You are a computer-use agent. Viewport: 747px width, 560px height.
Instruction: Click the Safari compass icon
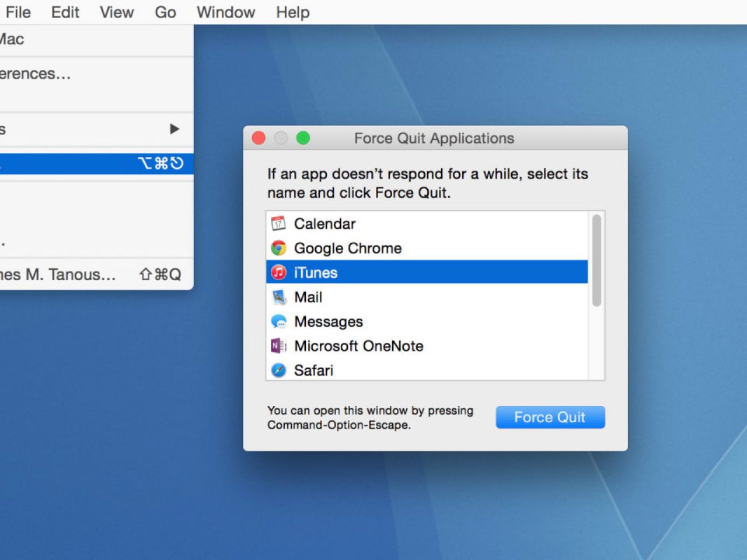(x=278, y=370)
